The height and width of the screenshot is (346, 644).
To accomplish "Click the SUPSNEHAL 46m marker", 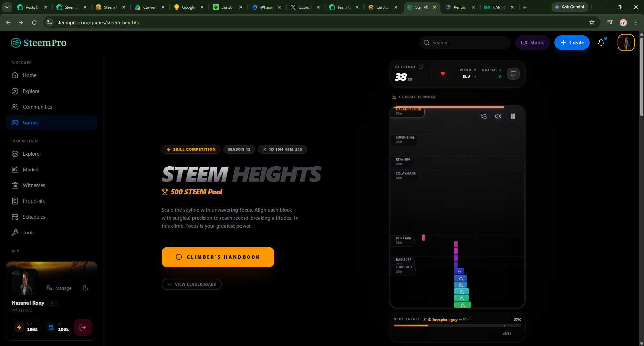I will click(x=405, y=140).
